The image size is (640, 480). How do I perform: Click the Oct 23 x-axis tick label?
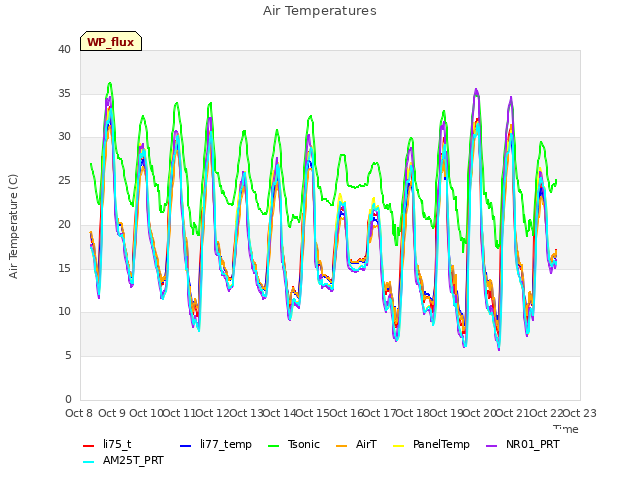580,413
